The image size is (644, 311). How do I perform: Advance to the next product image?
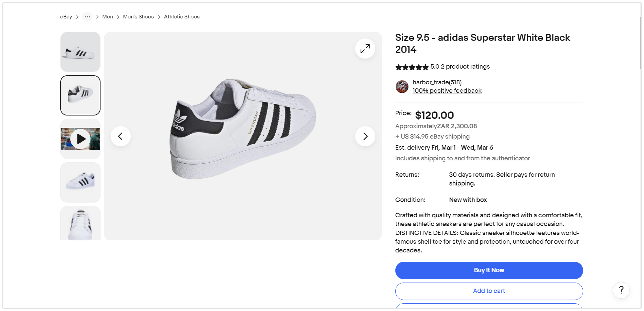365,136
